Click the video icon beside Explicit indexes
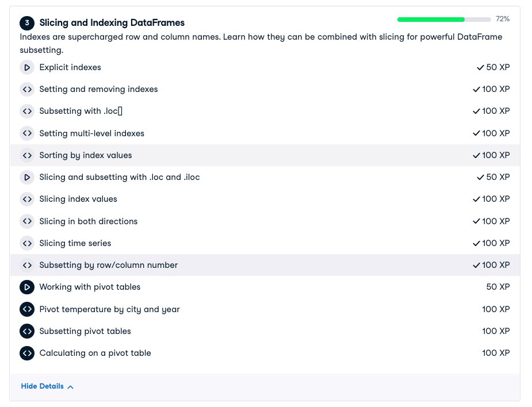Screen dimensions: 532x407 pos(27,67)
